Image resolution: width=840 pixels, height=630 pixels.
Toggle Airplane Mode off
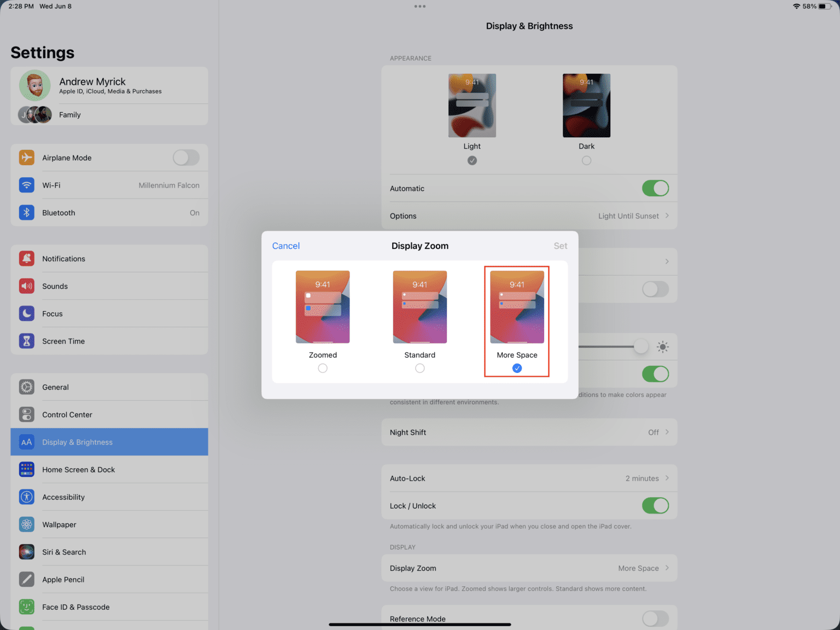click(x=185, y=157)
